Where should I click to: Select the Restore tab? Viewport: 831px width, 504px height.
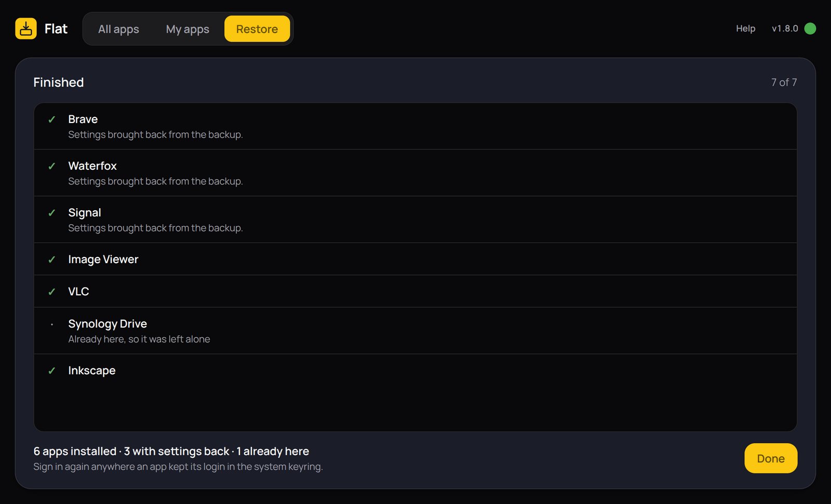(x=257, y=29)
